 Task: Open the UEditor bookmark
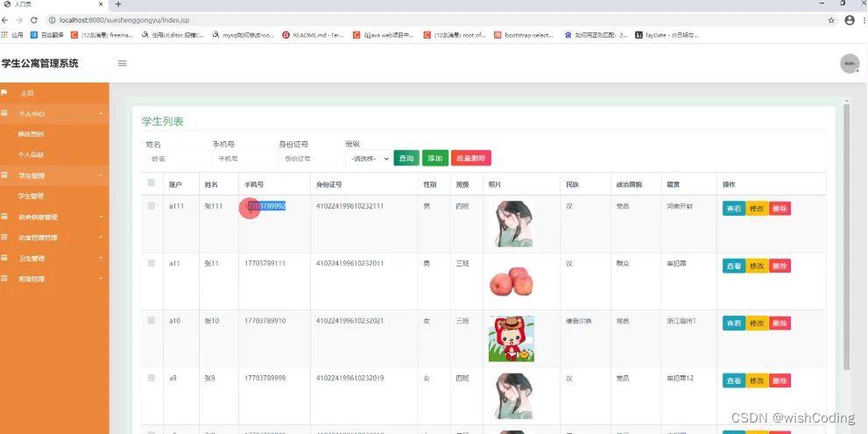click(173, 34)
